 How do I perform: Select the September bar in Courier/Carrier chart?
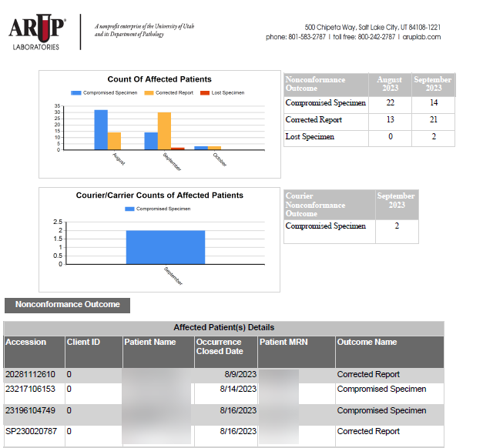pyautogui.click(x=165, y=247)
